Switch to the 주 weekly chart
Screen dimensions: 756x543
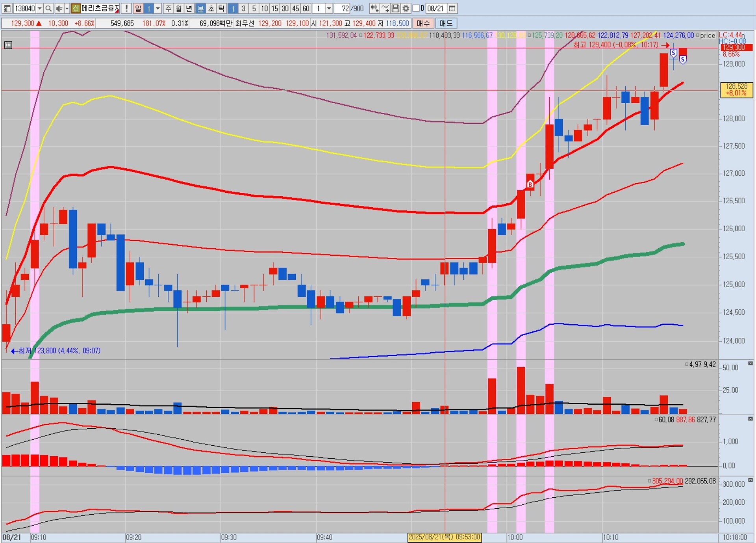(x=169, y=8)
